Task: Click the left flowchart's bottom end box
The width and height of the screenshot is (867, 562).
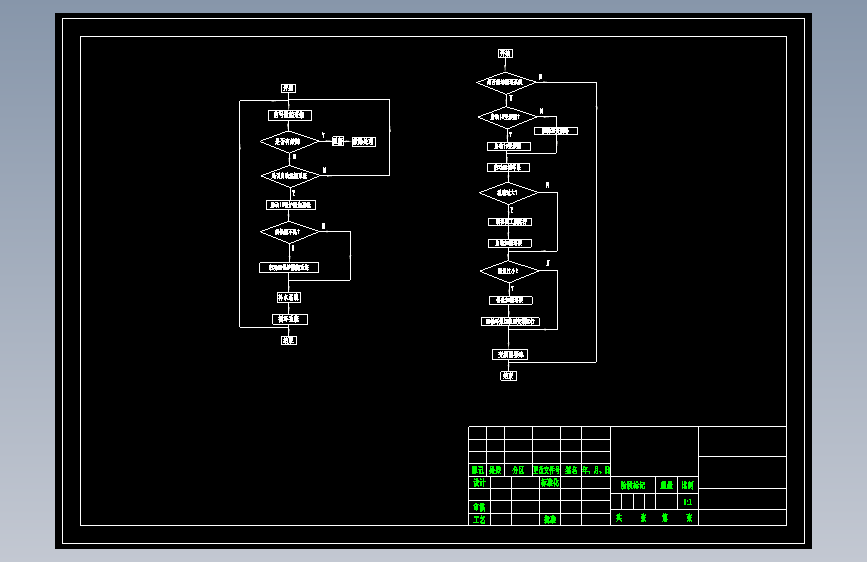Action: click(289, 340)
